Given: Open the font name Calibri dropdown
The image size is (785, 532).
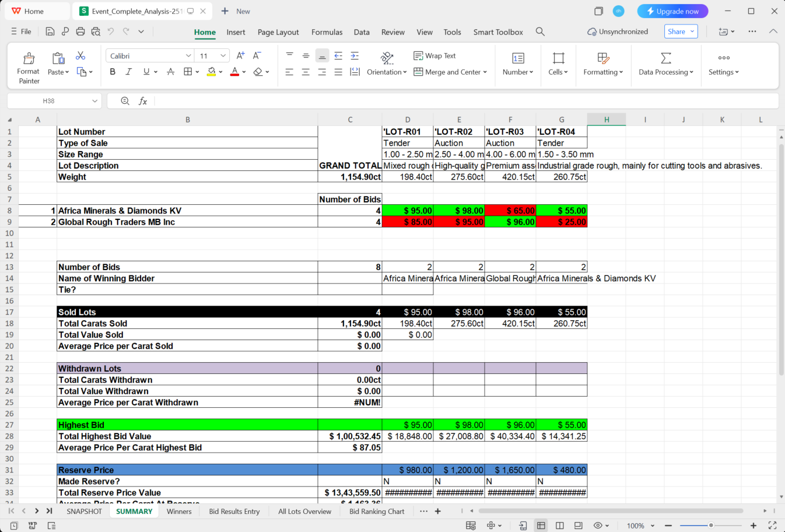Looking at the screenshot, I should [188, 55].
